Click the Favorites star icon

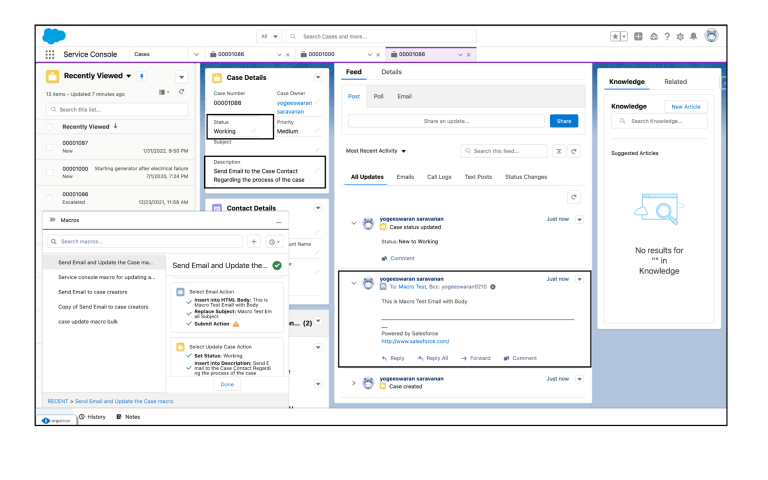(x=615, y=36)
